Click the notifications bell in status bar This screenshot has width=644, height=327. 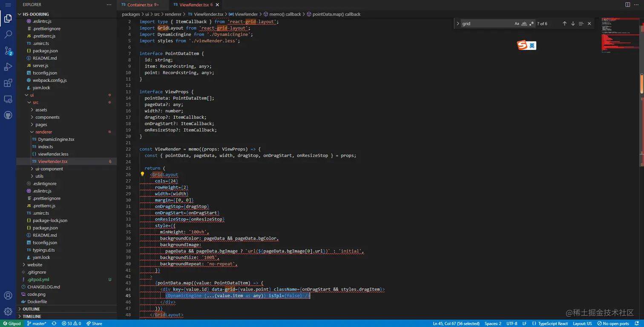point(638,324)
